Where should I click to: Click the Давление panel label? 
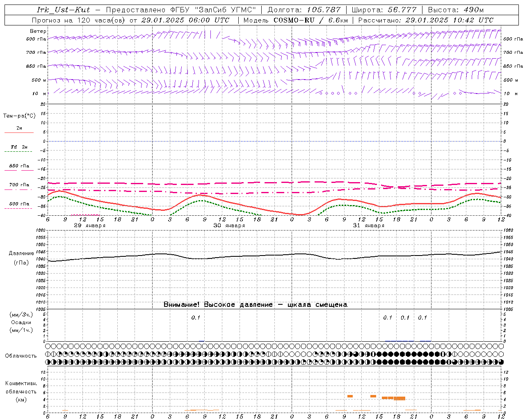[x=21, y=253]
